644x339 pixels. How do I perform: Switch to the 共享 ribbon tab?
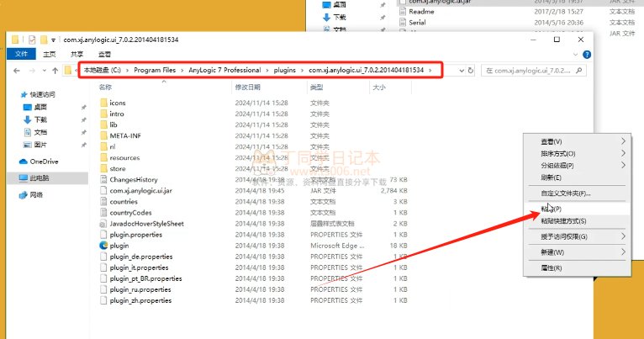click(x=77, y=54)
